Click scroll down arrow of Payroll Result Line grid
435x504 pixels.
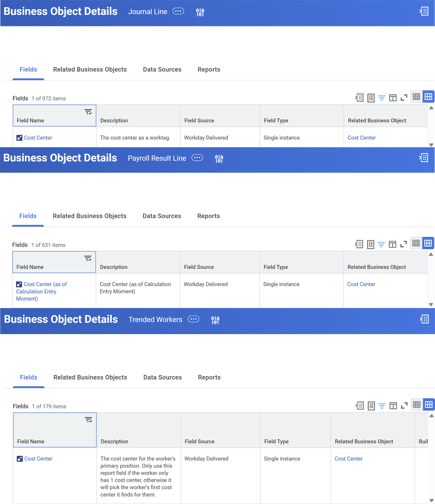pos(431,304)
